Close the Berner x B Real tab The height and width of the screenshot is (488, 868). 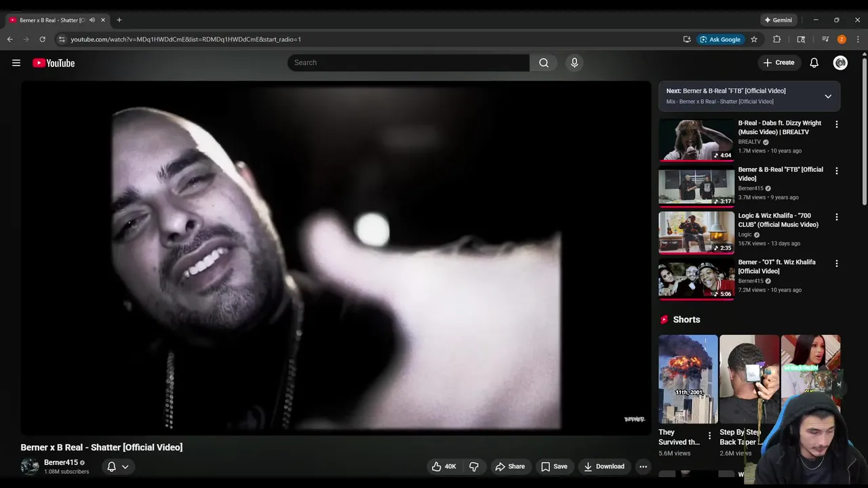coord(103,20)
